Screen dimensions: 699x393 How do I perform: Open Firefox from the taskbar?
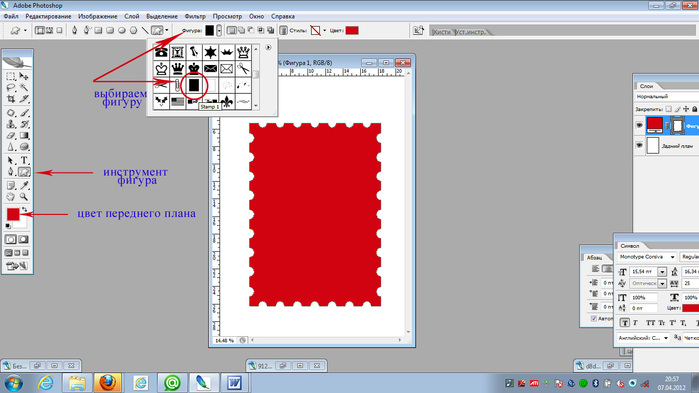(x=108, y=382)
